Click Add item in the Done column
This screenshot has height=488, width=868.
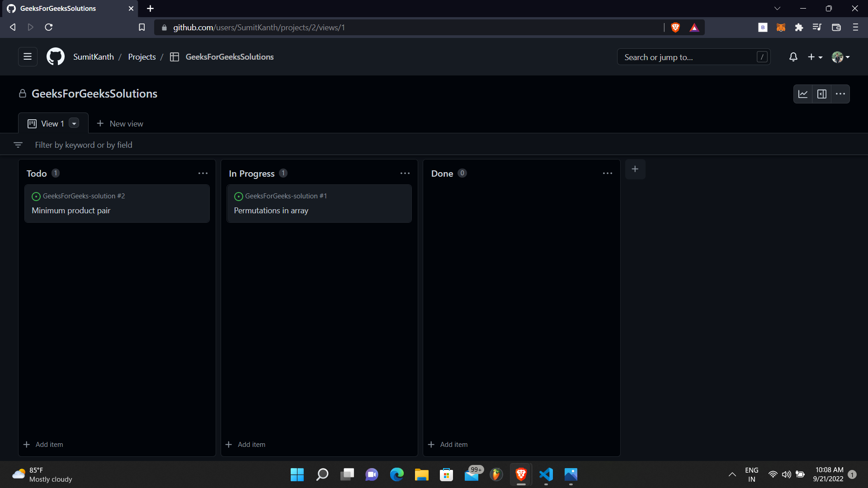coord(448,445)
